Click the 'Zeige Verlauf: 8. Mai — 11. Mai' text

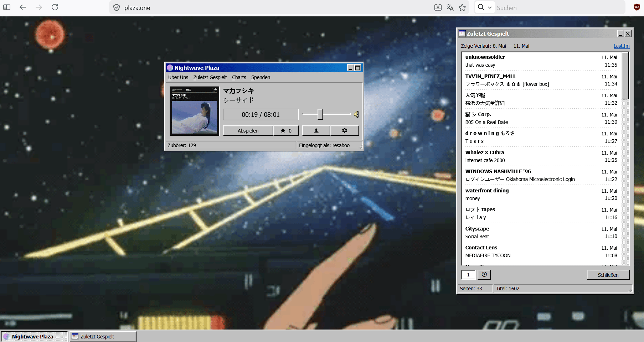(x=495, y=46)
